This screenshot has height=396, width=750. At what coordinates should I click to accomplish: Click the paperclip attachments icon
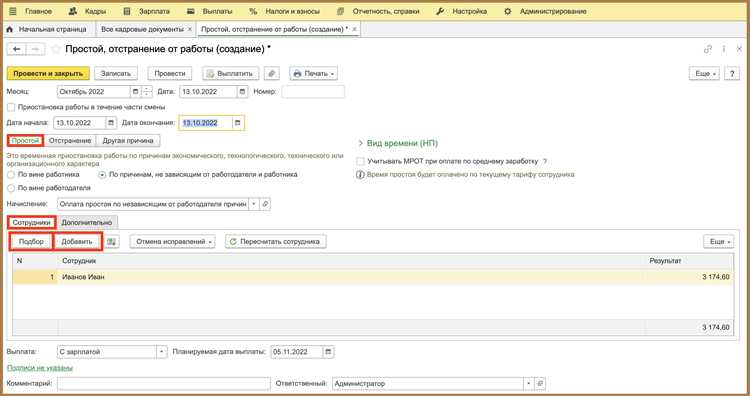pyautogui.click(x=271, y=73)
